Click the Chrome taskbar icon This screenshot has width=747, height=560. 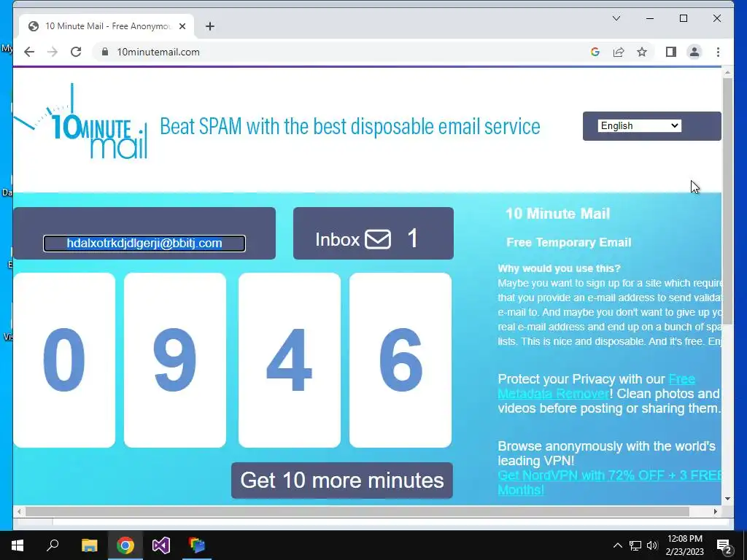click(x=125, y=545)
